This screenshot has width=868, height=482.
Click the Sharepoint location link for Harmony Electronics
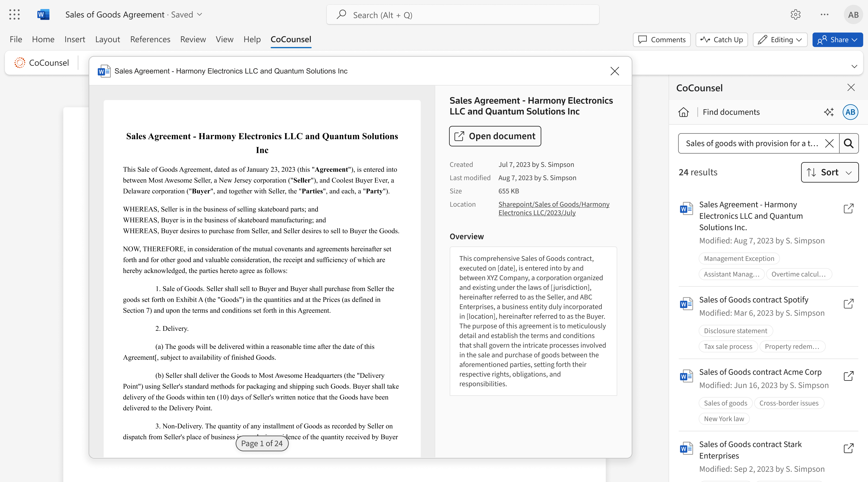(x=554, y=208)
